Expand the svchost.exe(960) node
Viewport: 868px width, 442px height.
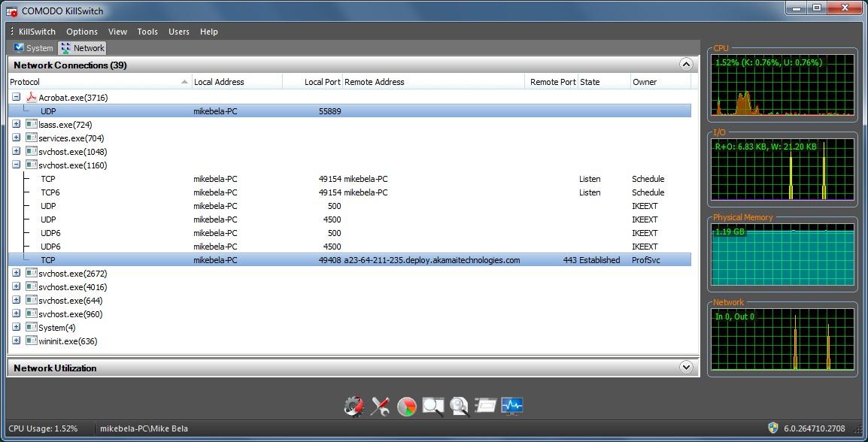[x=16, y=313]
